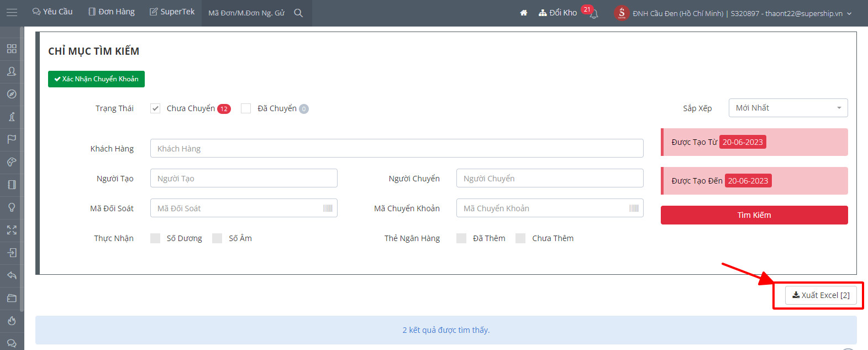The width and height of the screenshot is (868, 350).
Task: Click barcode icon in Mã Chuyển Khoản field
Action: (x=634, y=208)
